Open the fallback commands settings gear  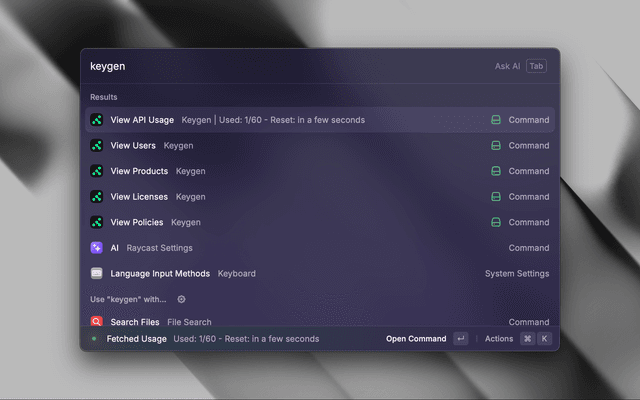pos(181,299)
